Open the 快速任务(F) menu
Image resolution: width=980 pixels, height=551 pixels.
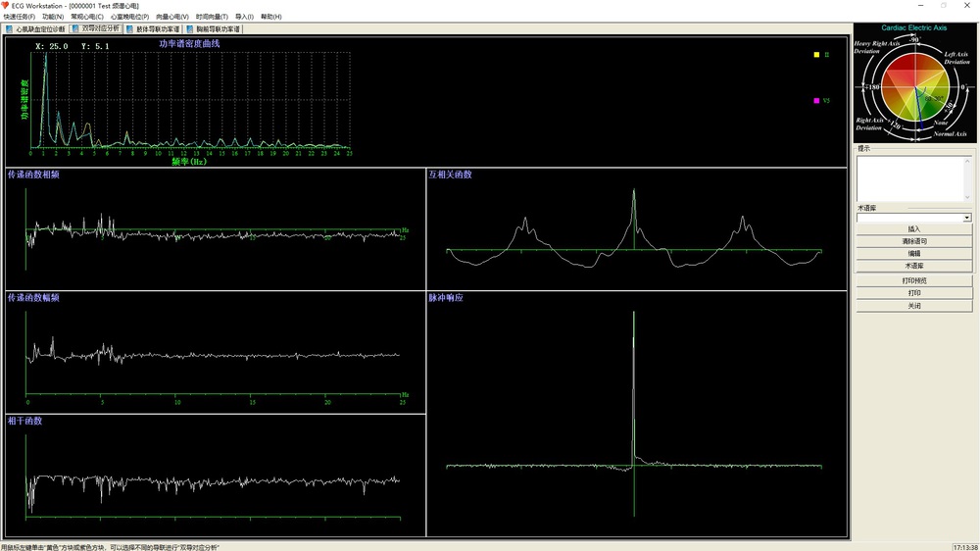(19, 17)
